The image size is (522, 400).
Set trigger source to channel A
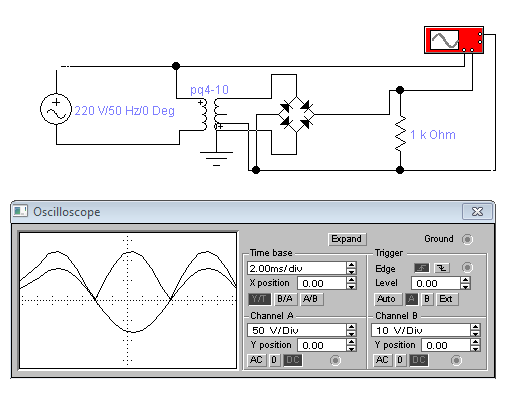click(x=412, y=299)
